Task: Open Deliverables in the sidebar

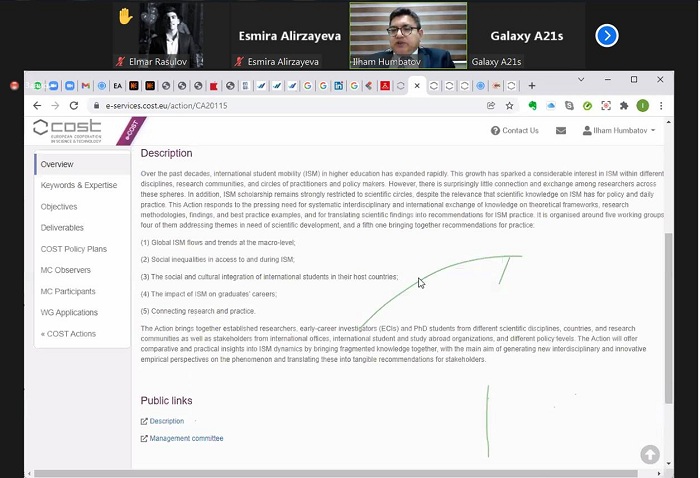Action: [62, 228]
